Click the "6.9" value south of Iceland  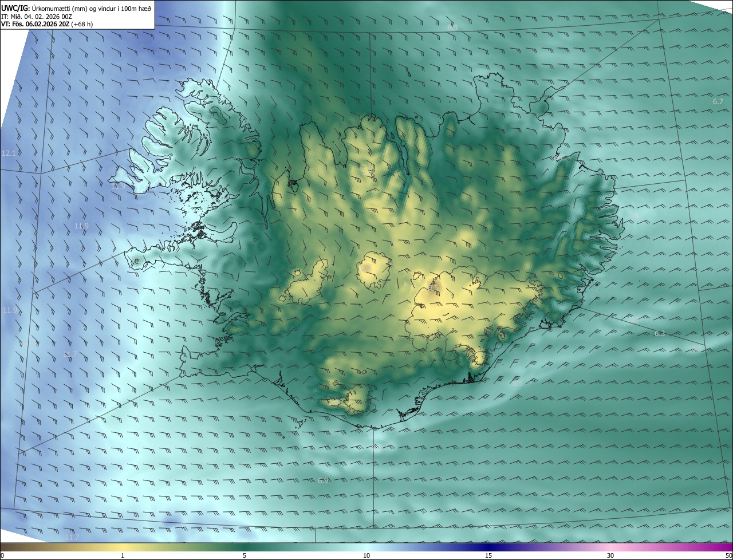[323, 481]
